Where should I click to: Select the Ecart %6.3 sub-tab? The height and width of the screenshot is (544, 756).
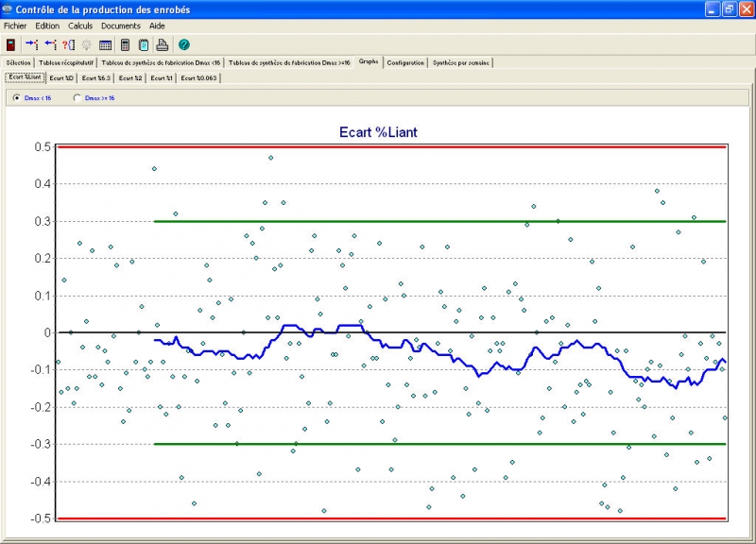tap(96, 78)
